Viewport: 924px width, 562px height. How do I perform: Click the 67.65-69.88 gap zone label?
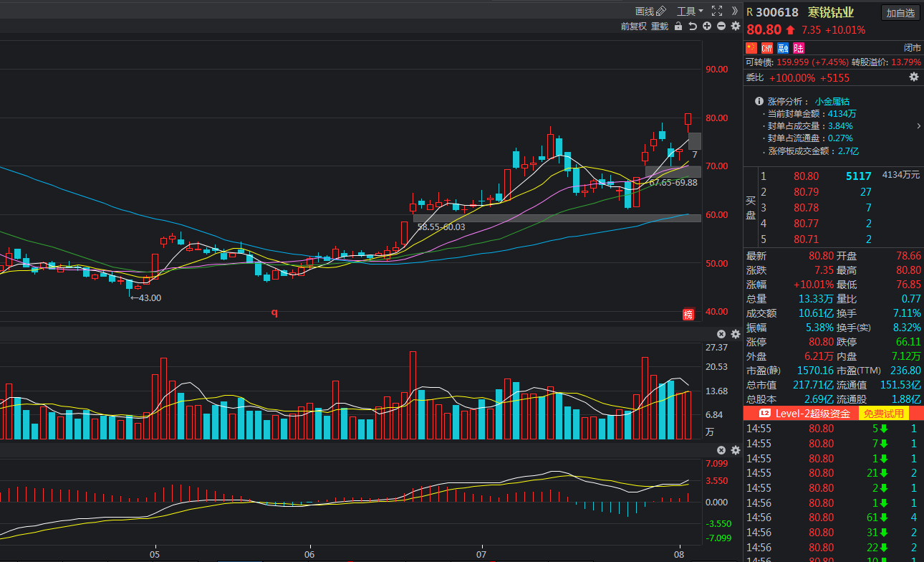pos(673,183)
